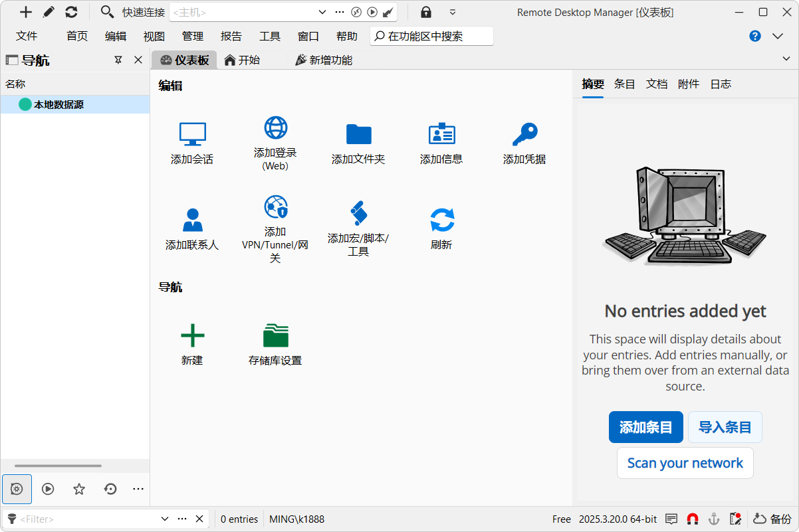Click the plus icon in the title bar
799x532 pixels.
coord(26,12)
